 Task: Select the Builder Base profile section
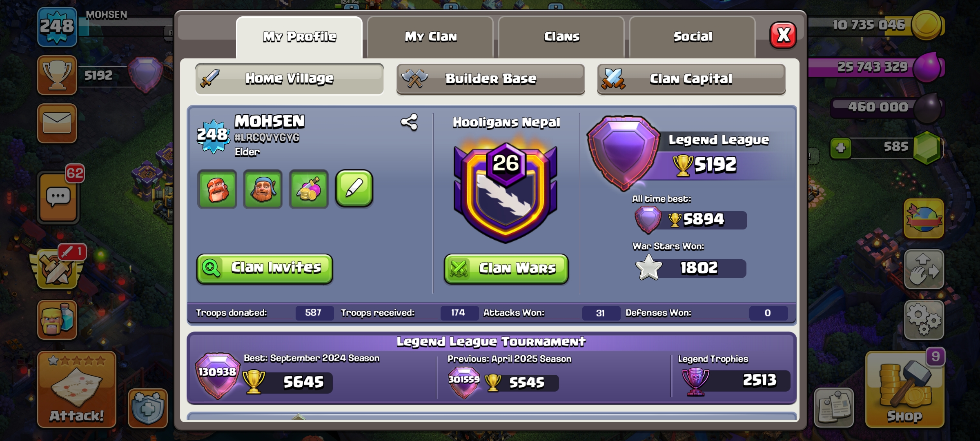[x=490, y=79]
